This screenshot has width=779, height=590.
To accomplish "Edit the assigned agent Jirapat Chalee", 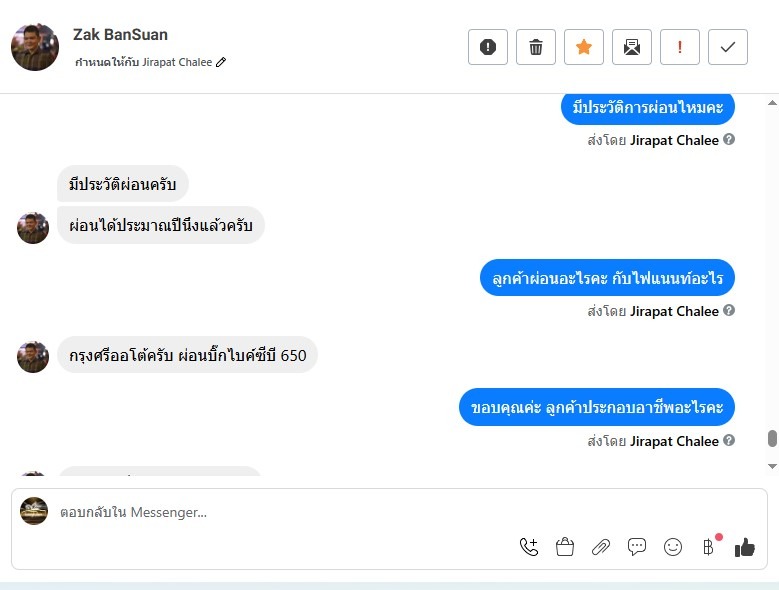I will coord(221,62).
